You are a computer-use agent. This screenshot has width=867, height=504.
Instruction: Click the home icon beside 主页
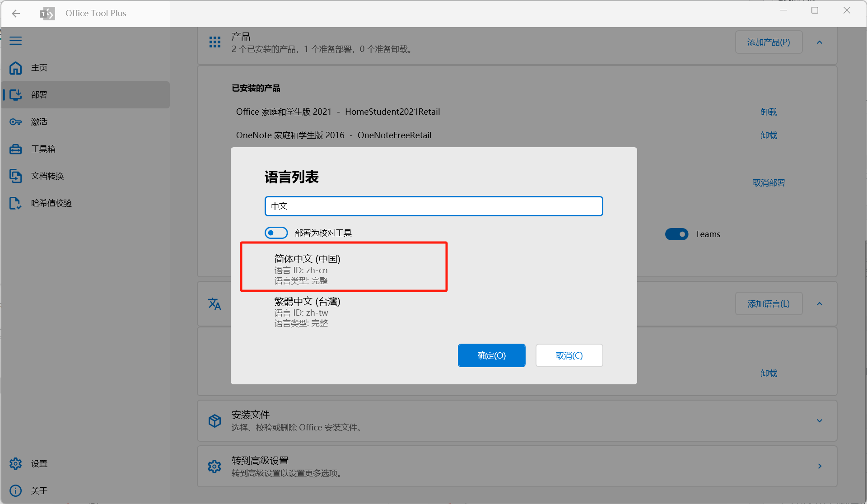[16, 68]
